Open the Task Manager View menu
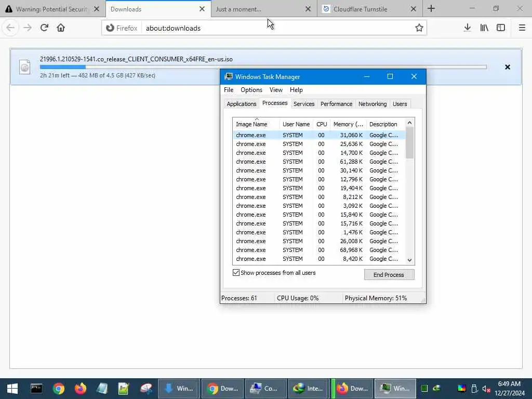This screenshot has height=399, width=532. (276, 90)
